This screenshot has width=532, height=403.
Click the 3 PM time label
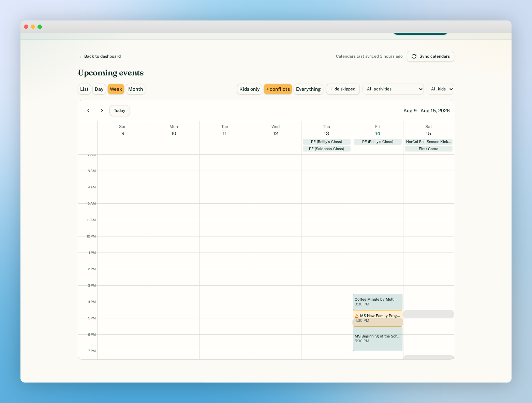coord(92,286)
